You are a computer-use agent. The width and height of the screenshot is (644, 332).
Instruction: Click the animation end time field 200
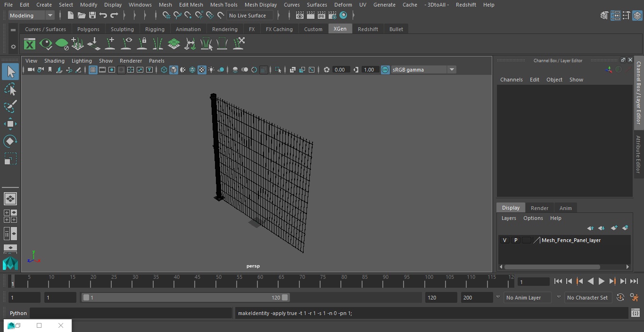point(477,298)
